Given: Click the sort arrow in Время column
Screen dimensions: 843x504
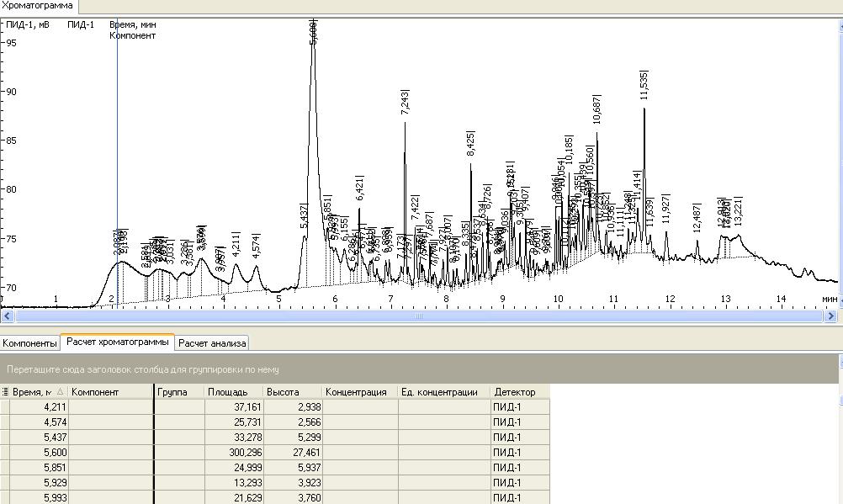Looking at the screenshot, I should 60,392.
